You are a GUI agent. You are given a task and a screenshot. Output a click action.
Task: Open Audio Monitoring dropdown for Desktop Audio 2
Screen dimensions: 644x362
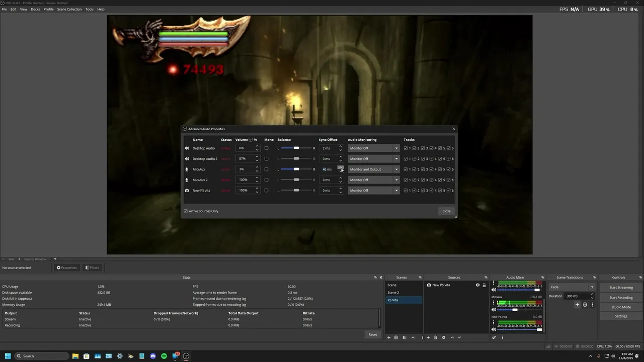pyautogui.click(x=374, y=159)
